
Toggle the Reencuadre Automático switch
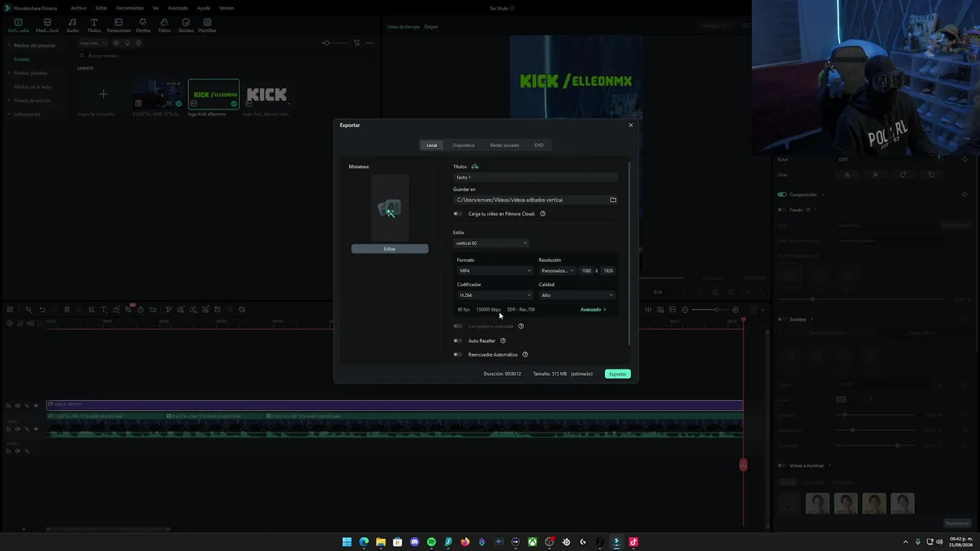point(458,354)
